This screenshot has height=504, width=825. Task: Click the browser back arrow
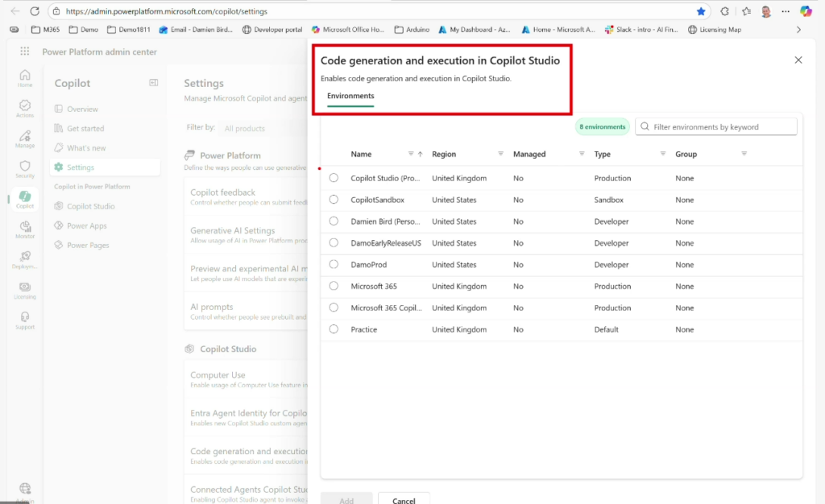(x=15, y=11)
